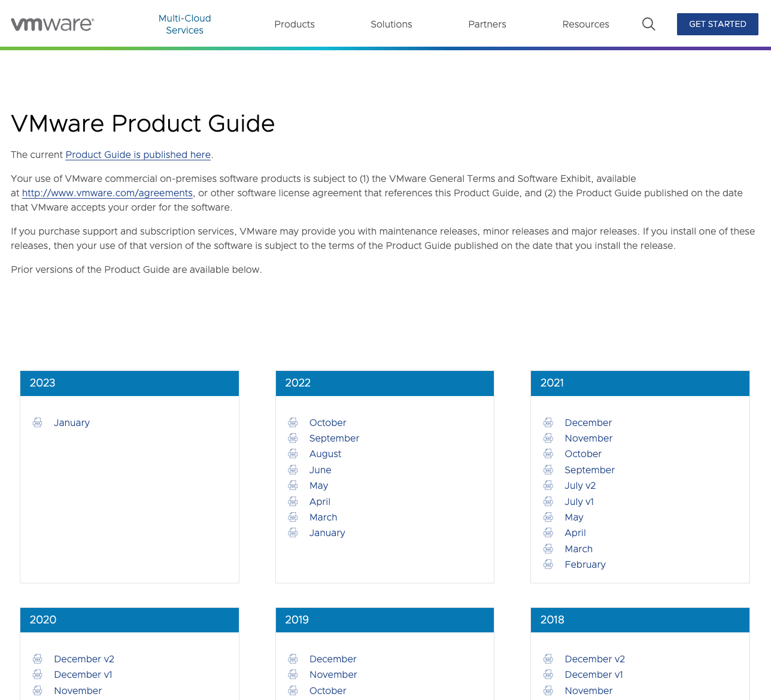Viewport: 771px width, 700px height.
Task: Open the 2022 January product guide
Action: tap(327, 532)
